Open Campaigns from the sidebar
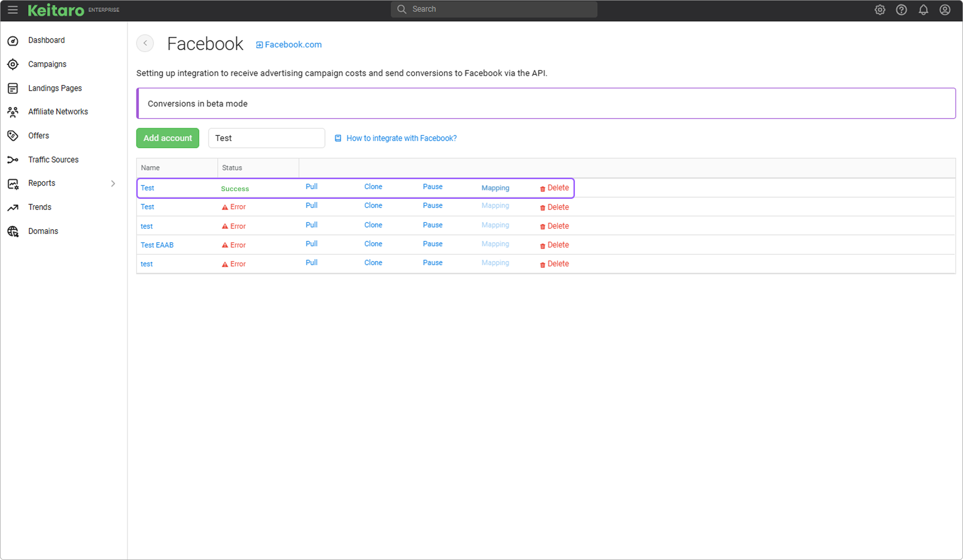 tap(47, 64)
